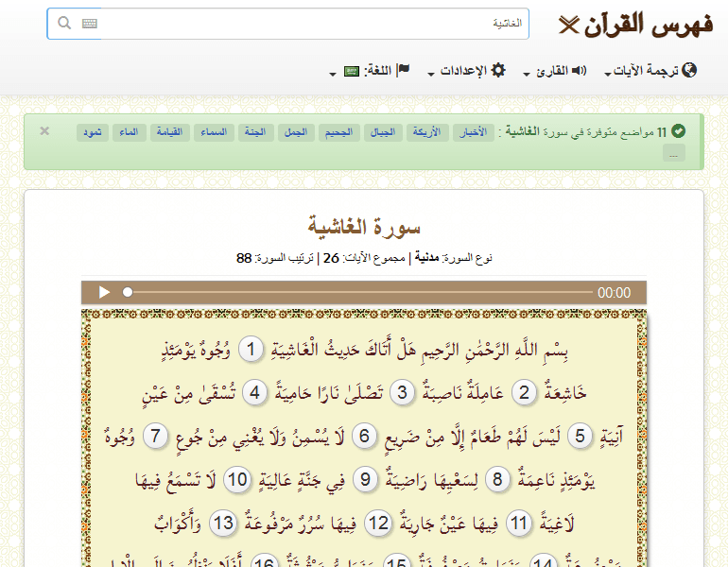This screenshot has width=728, height=567.
Task: Click the search magnifier icon
Action: [64, 24]
